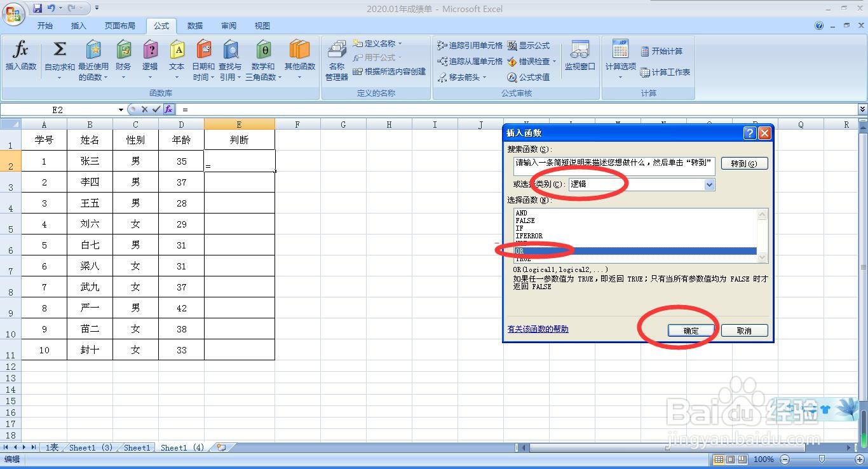
Task: Switch to the Page Layout (页面布局) tab
Action: coord(120,26)
